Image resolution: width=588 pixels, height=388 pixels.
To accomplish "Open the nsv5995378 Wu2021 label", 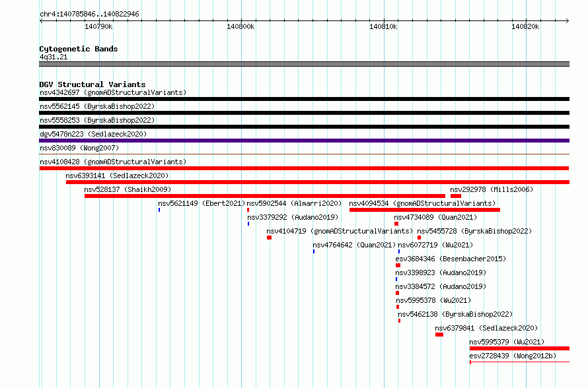I will coord(433,300).
